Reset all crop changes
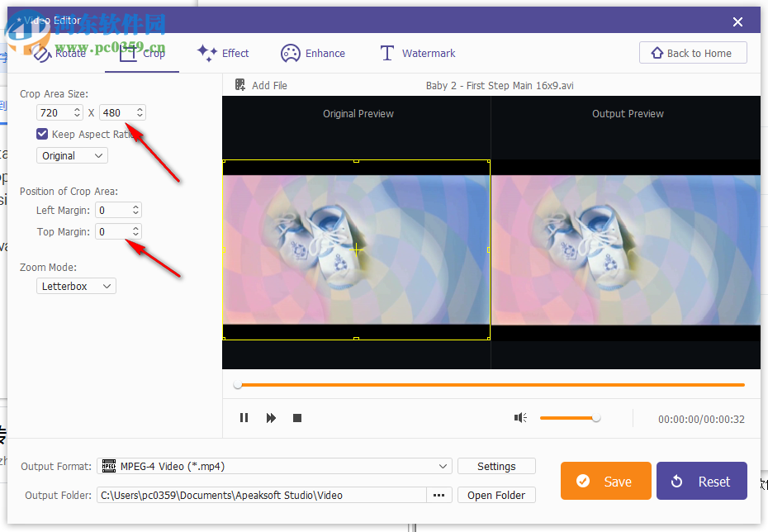This screenshot has height=532, width=768. click(x=701, y=481)
